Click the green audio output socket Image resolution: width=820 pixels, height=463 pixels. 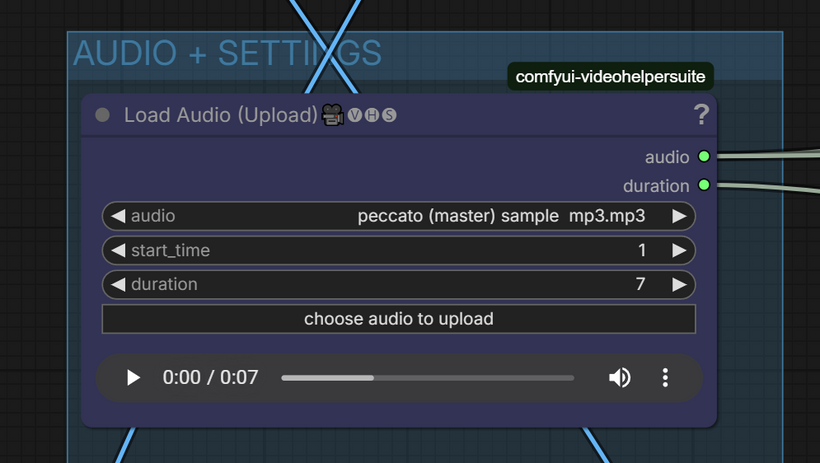tap(704, 157)
